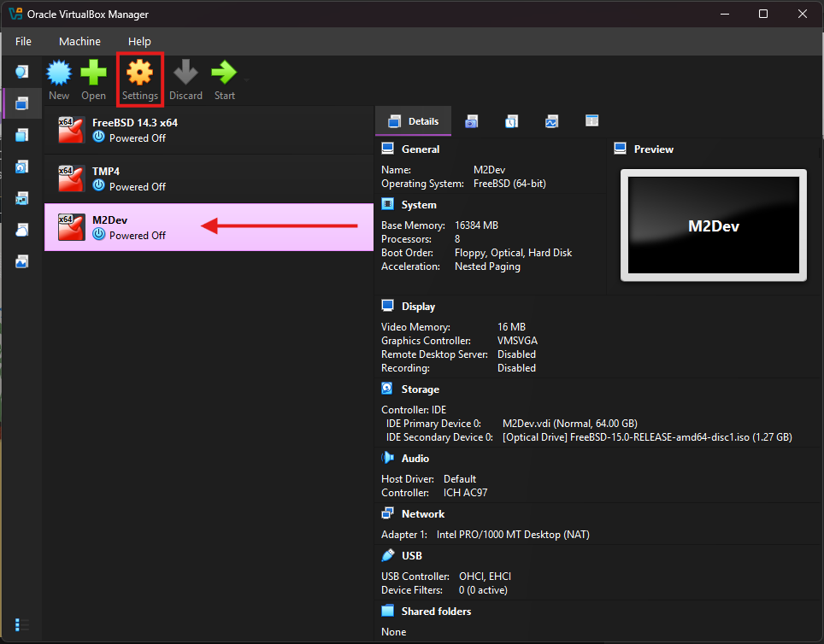Open the Machine menu
The image size is (824, 644).
point(79,41)
